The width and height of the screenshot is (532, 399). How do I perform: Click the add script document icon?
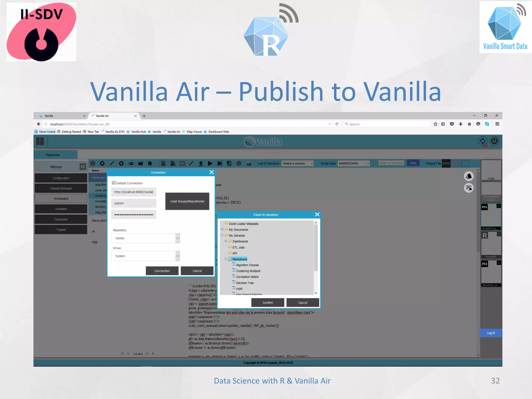163,163
